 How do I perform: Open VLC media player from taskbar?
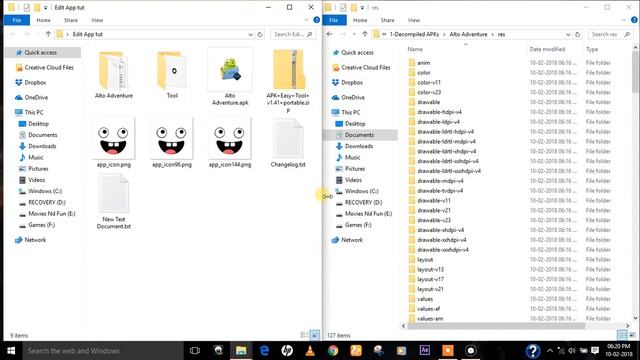click(310, 351)
